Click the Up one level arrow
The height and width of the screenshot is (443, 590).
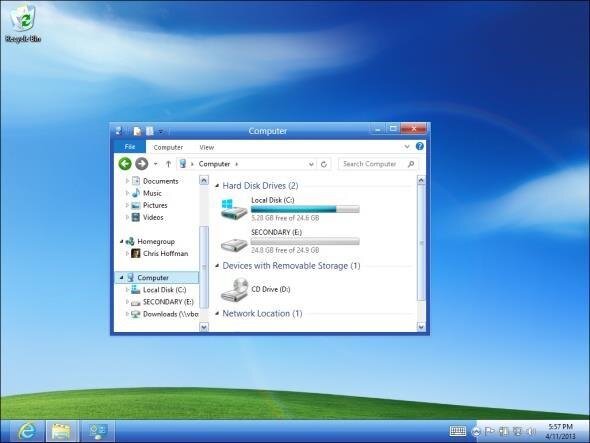(168, 164)
